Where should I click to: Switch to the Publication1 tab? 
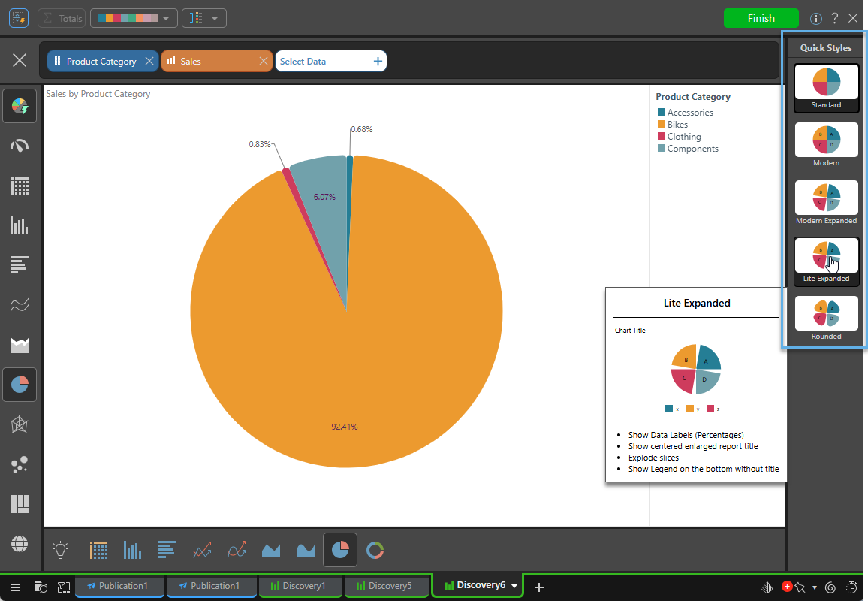[119, 587]
